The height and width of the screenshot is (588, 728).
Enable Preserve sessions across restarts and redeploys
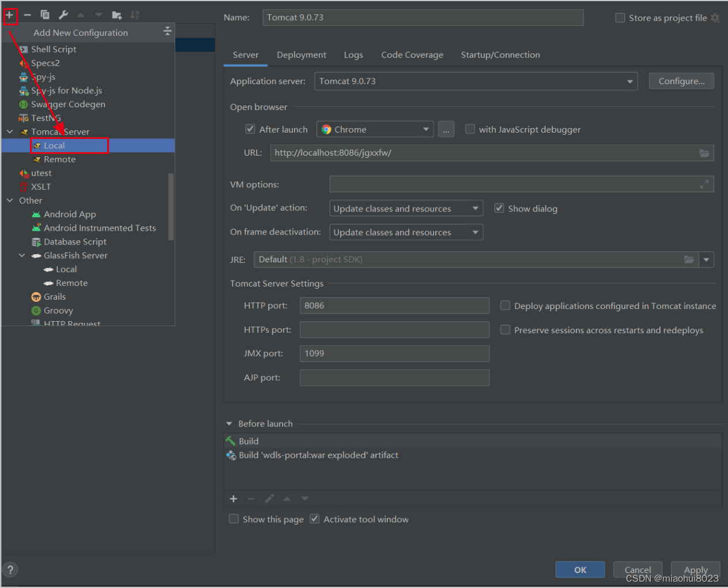coord(505,330)
